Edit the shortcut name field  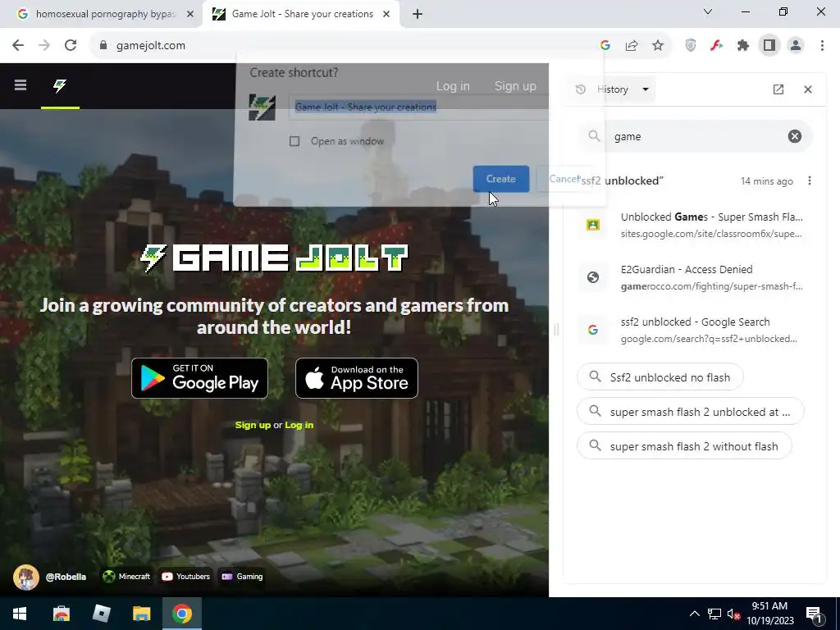point(418,107)
